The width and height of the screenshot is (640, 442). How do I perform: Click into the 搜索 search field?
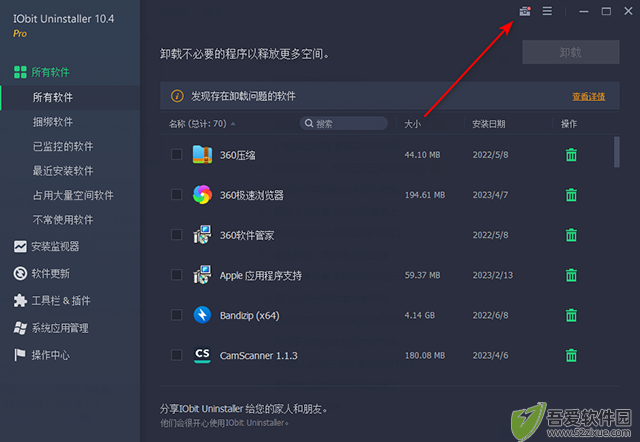pyautogui.click(x=344, y=123)
